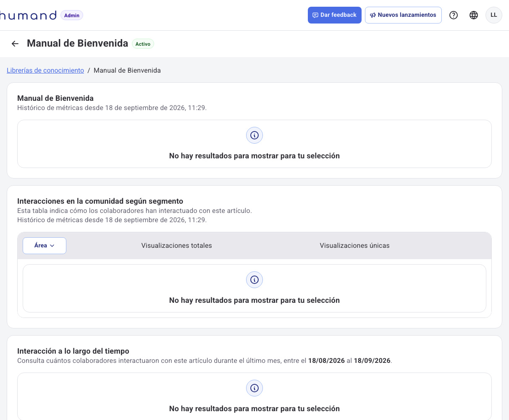Open the language globe icon
Viewport: 509px width, 420px height.
(x=474, y=15)
